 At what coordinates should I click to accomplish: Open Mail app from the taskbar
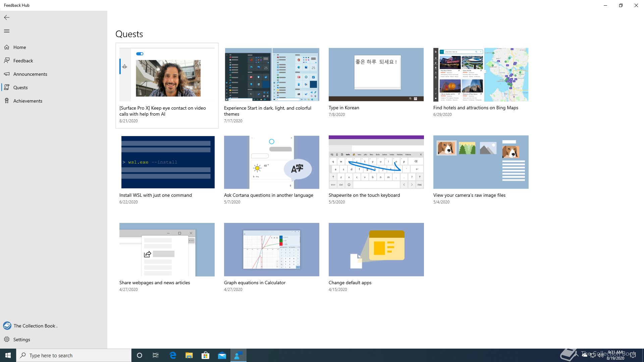(222, 355)
